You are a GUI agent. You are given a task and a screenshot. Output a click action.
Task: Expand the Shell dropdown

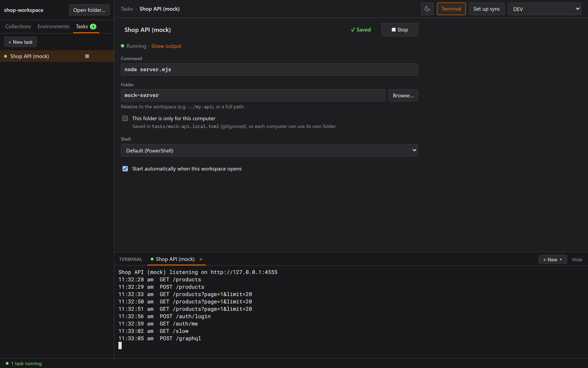[269, 150]
